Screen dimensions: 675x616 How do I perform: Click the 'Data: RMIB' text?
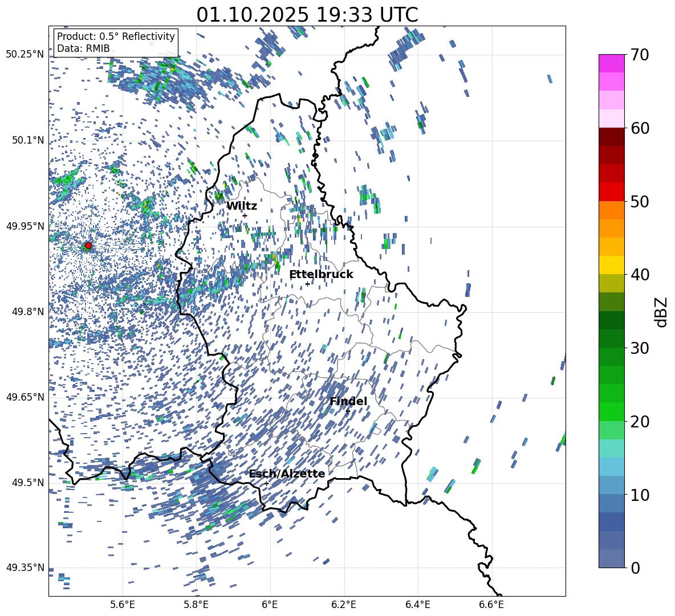click(83, 48)
